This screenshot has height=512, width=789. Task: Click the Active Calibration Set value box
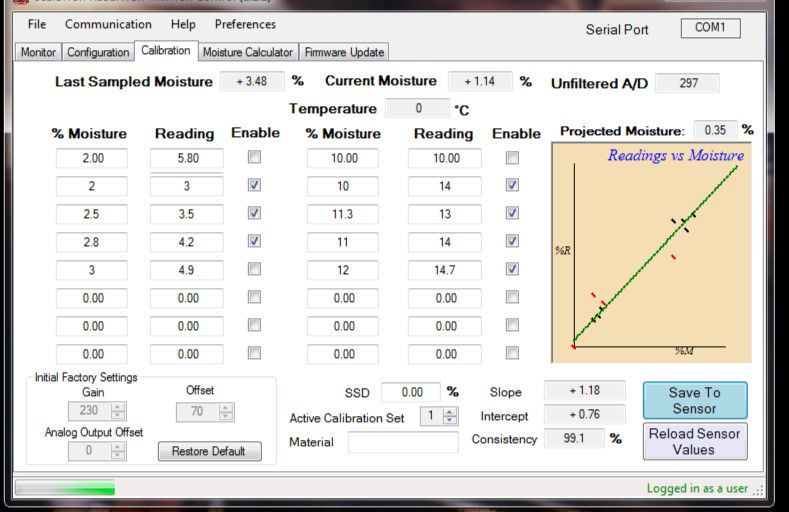[432, 416]
